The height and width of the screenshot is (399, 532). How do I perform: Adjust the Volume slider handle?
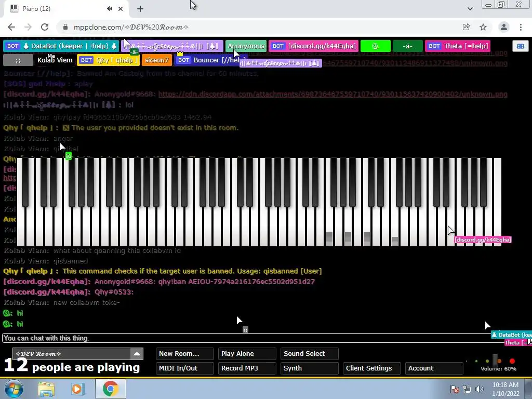click(x=495, y=361)
